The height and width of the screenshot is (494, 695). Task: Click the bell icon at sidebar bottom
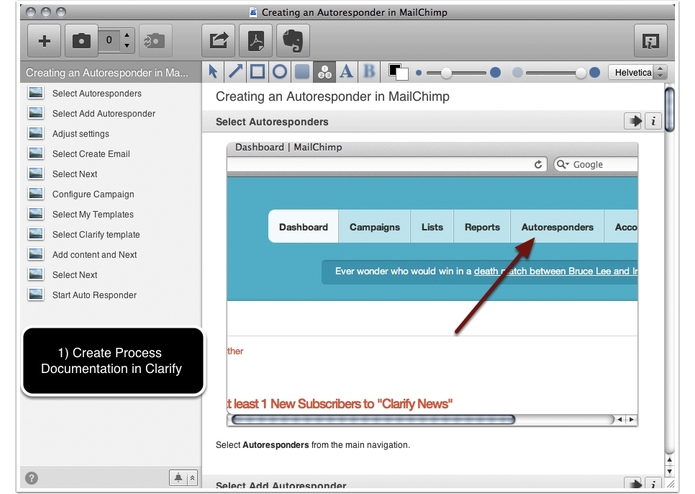[x=178, y=478]
